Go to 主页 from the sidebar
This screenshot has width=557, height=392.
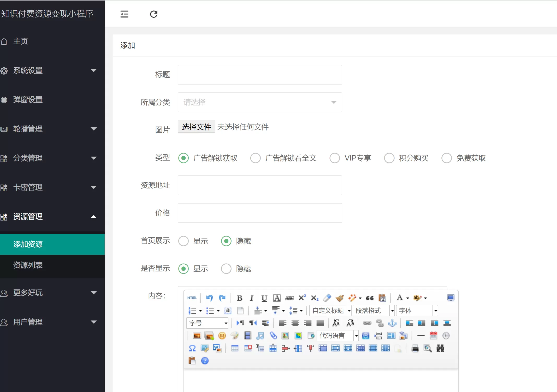pyautogui.click(x=20, y=41)
